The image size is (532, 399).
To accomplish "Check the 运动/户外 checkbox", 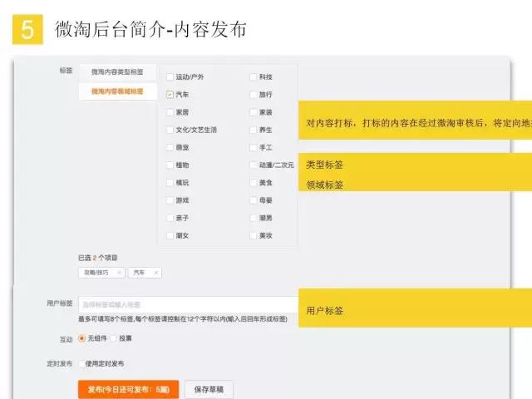I will pyautogui.click(x=170, y=77).
